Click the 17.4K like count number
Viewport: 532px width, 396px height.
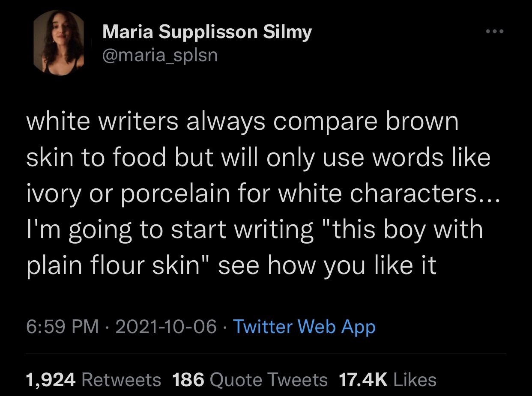point(362,380)
